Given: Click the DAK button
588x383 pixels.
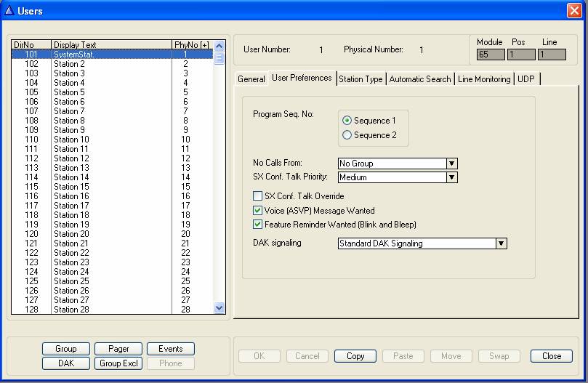Looking at the screenshot, I should coord(66,363).
